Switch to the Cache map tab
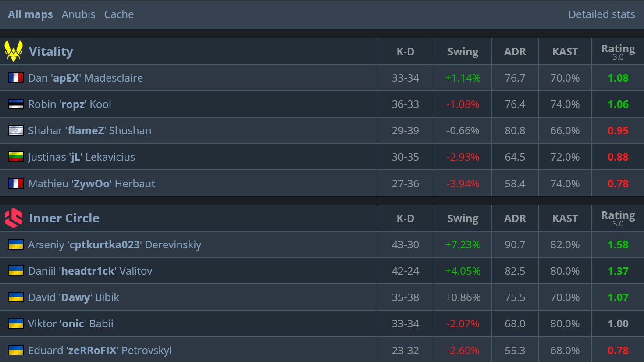The image size is (644, 362). coord(119,14)
